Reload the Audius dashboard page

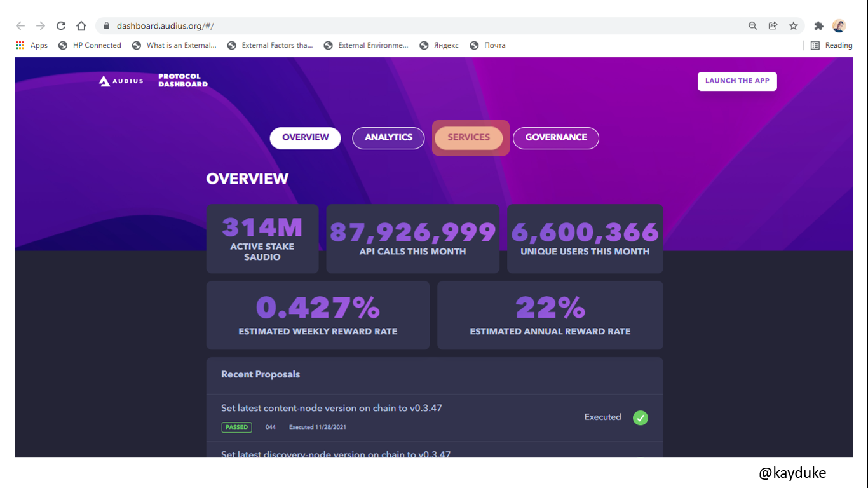point(61,26)
